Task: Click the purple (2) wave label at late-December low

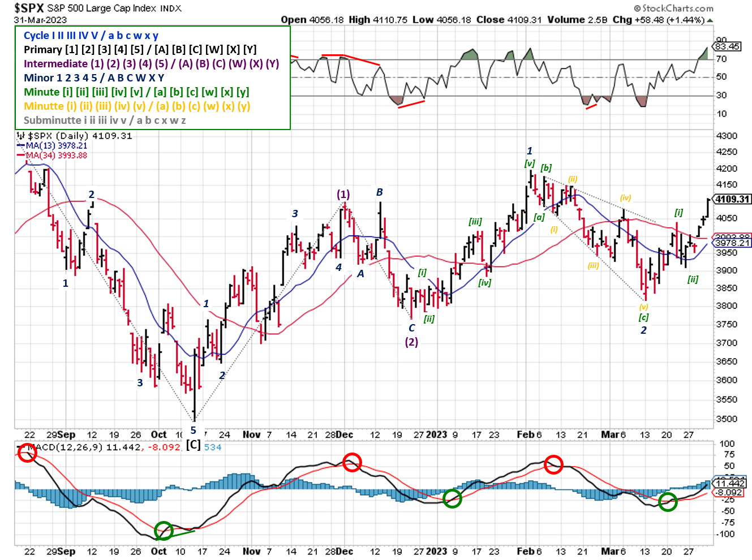Action: pyautogui.click(x=411, y=342)
